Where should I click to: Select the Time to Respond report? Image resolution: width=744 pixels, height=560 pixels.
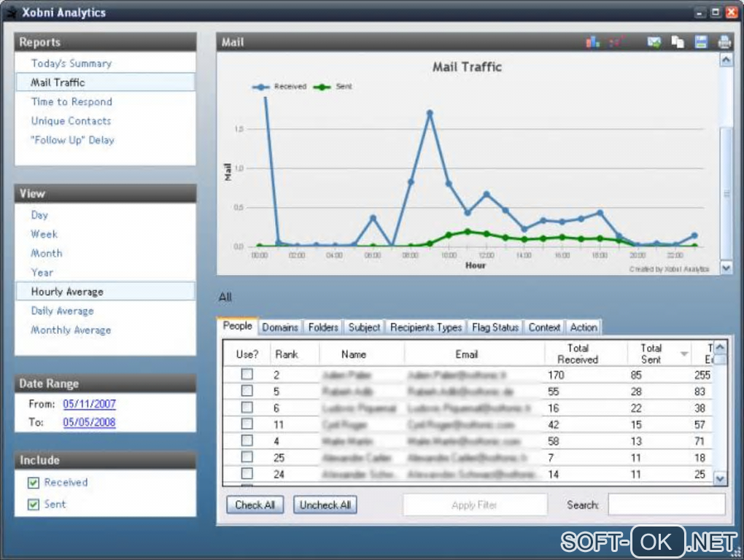coord(71,101)
